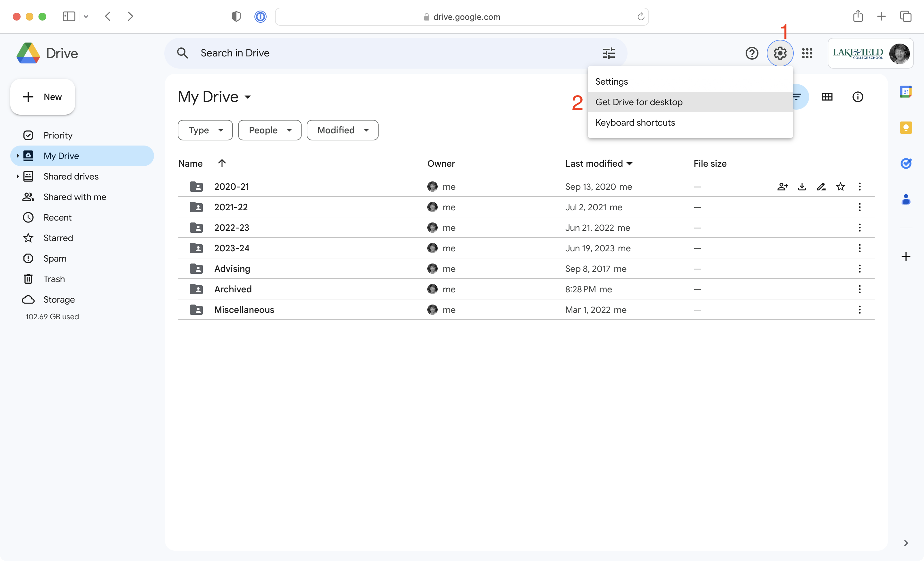Screen dimensions: 924x561
Task: Open the Type filter dropdown
Action: coord(205,130)
